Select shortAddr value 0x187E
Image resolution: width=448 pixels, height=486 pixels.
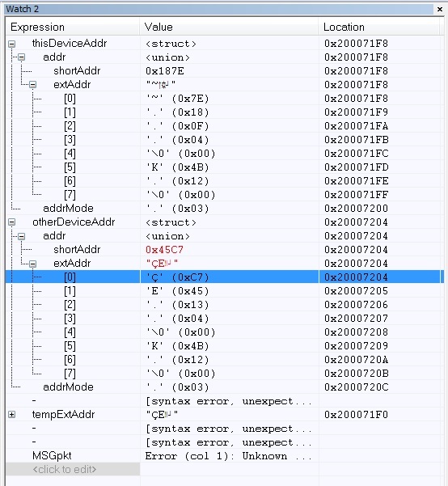coord(165,71)
